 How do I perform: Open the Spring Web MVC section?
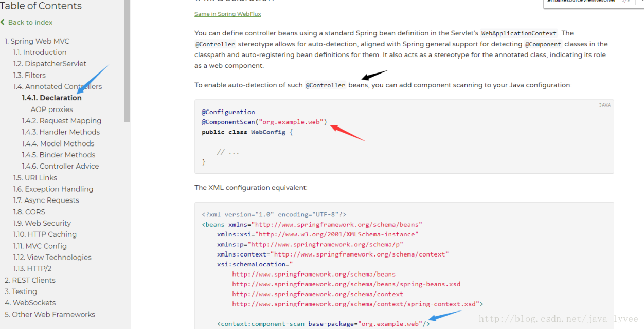[x=37, y=41]
